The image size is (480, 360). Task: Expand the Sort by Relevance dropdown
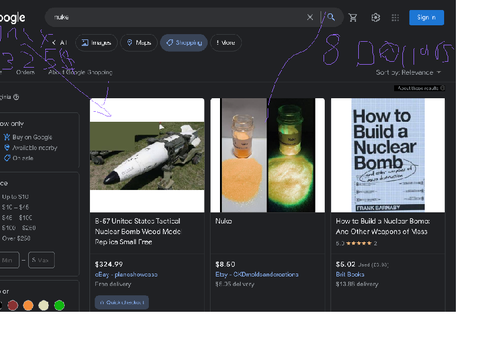408,72
